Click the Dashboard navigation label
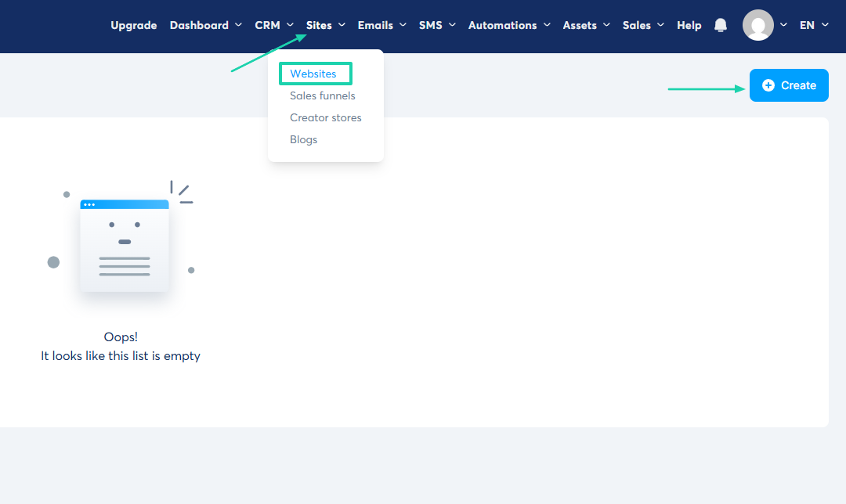This screenshot has width=846, height=504. click(199, 25)
